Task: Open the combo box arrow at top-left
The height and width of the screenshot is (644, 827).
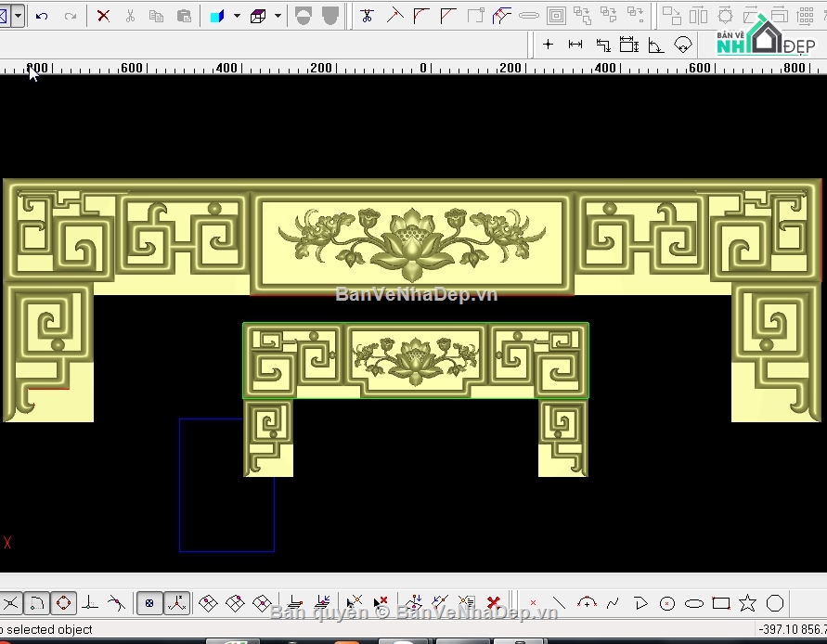Action: (x=18, y=16)
